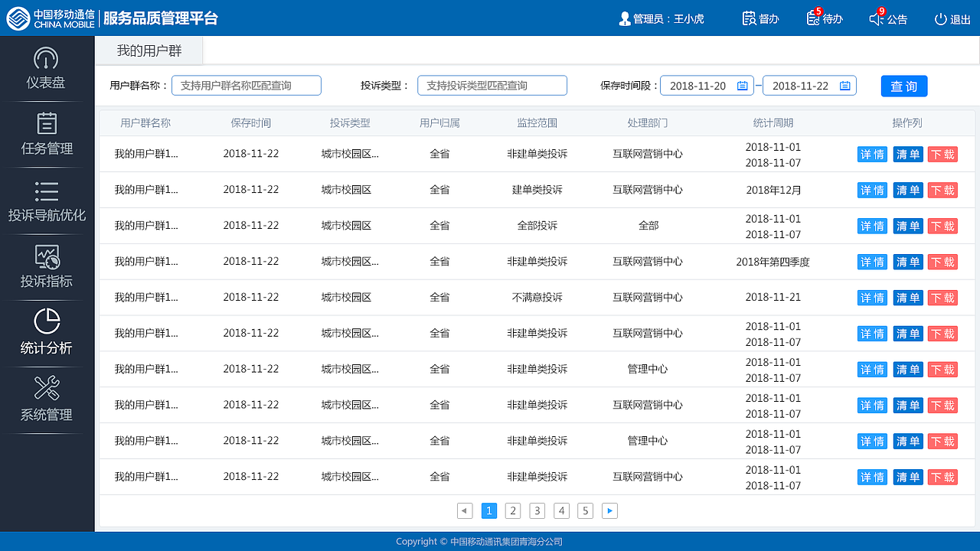Check the 待办 pending items with badge 5
Image resolution: width=980 pixels, height=551 pixels.
(x=822, y=18)
